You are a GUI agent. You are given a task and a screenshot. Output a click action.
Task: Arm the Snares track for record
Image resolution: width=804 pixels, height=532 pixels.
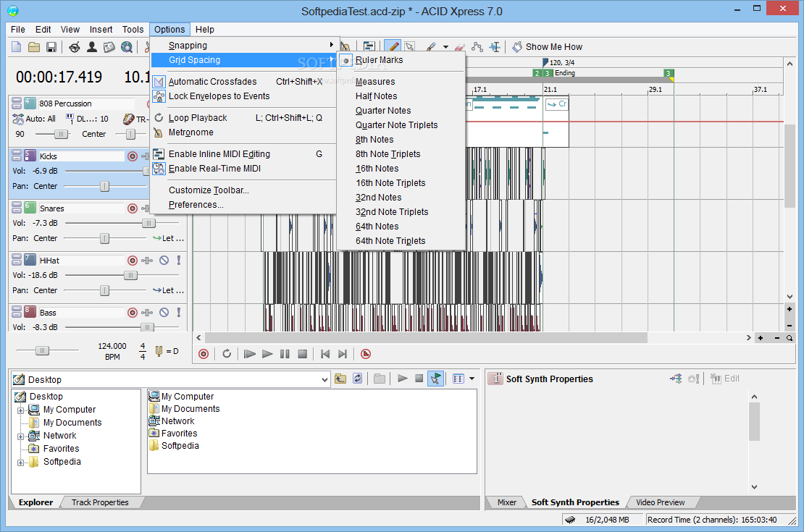(x=133, y=208)
